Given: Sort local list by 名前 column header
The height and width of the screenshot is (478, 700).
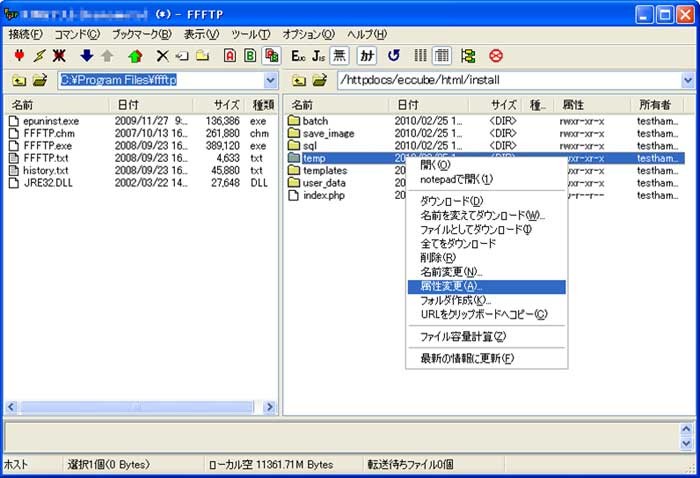Looking at the screenshot, I should click(x=57, y=105).
